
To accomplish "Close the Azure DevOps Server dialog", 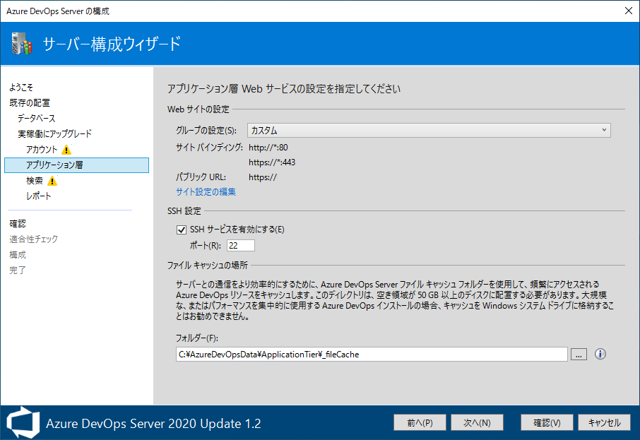I will point(629,11).
